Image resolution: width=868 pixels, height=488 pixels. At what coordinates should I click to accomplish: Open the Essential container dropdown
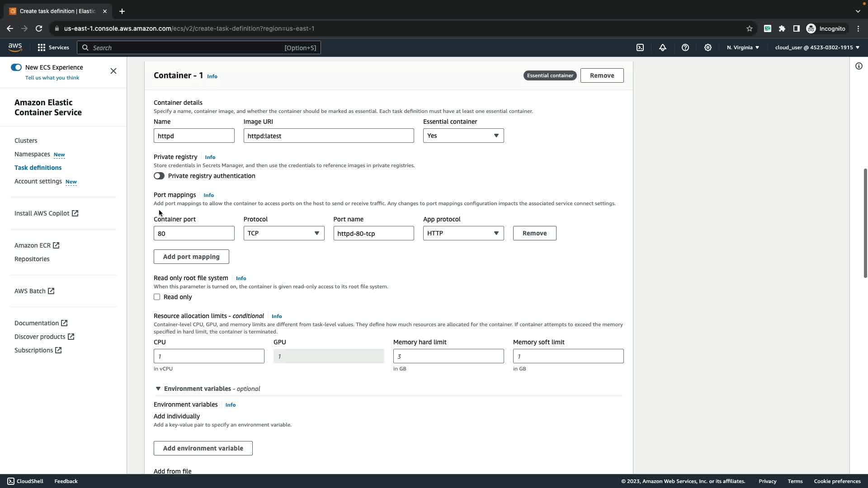click(463, 136)
